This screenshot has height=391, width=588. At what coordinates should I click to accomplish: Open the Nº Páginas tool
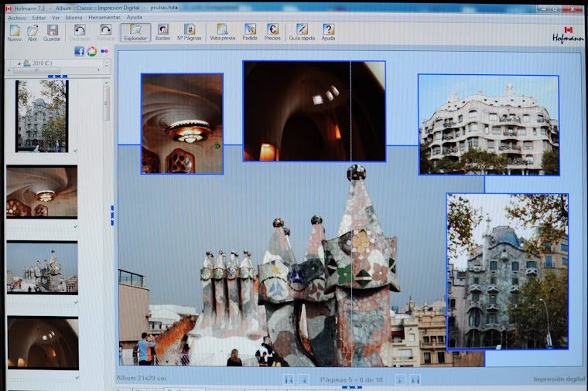pos(190,32)
